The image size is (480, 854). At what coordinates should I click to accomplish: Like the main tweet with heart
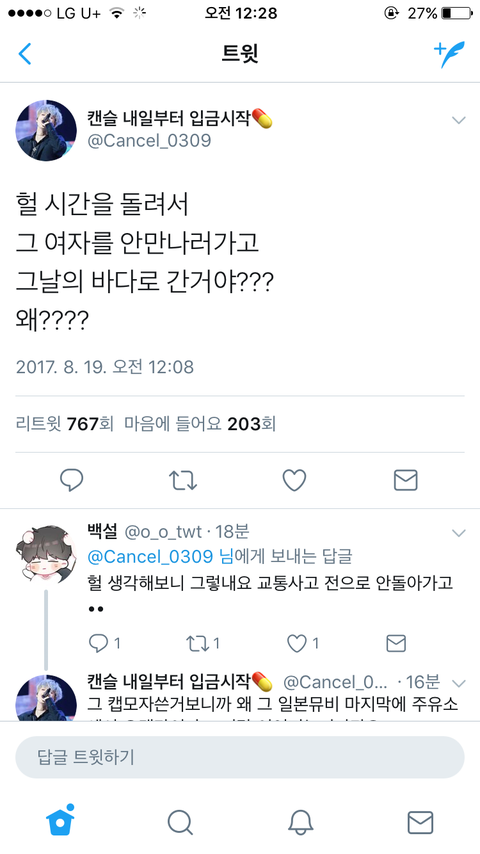(x=294, y=480)
